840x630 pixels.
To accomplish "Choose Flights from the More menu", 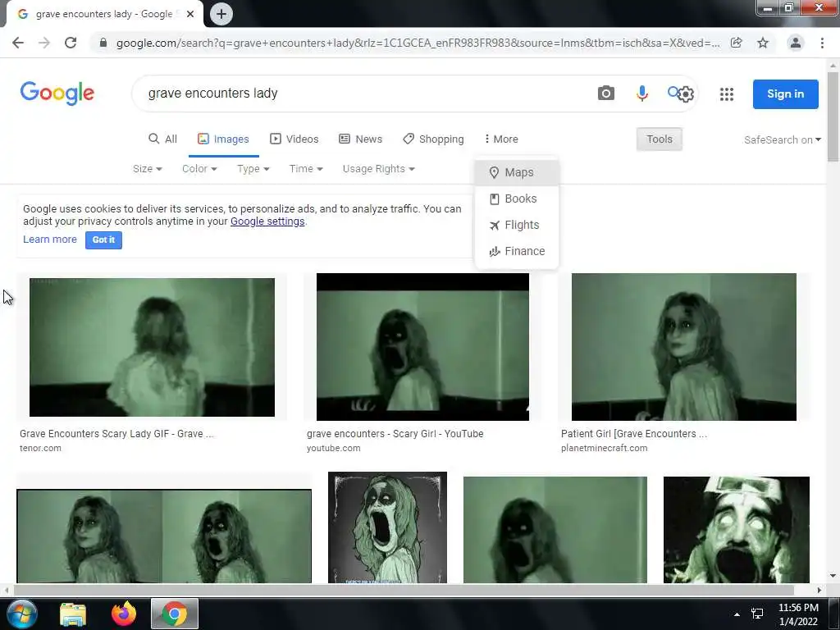I will pos(517,225).
